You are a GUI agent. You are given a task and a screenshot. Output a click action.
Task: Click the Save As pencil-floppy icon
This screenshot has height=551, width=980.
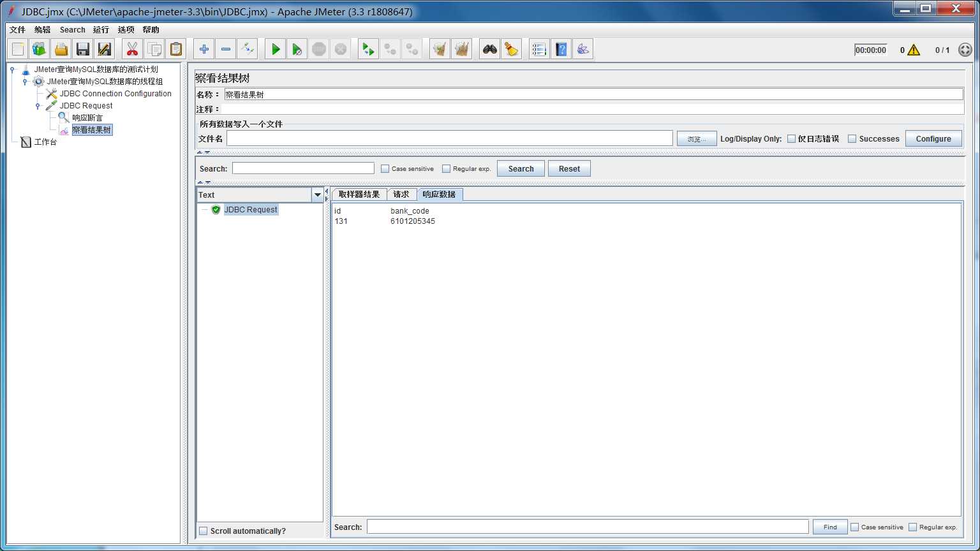pos(105,49)
